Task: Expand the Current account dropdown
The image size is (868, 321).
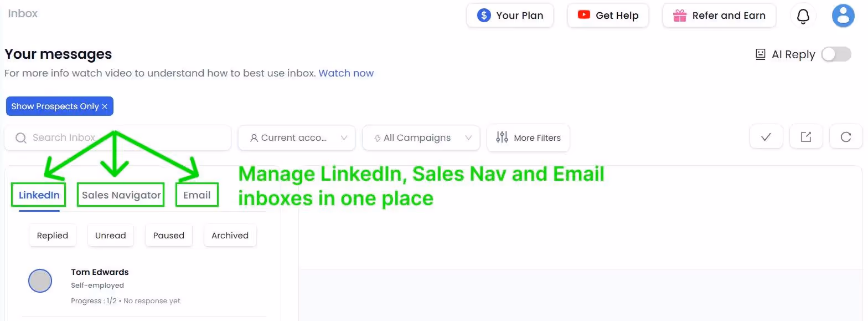Action: pos(297,137)
